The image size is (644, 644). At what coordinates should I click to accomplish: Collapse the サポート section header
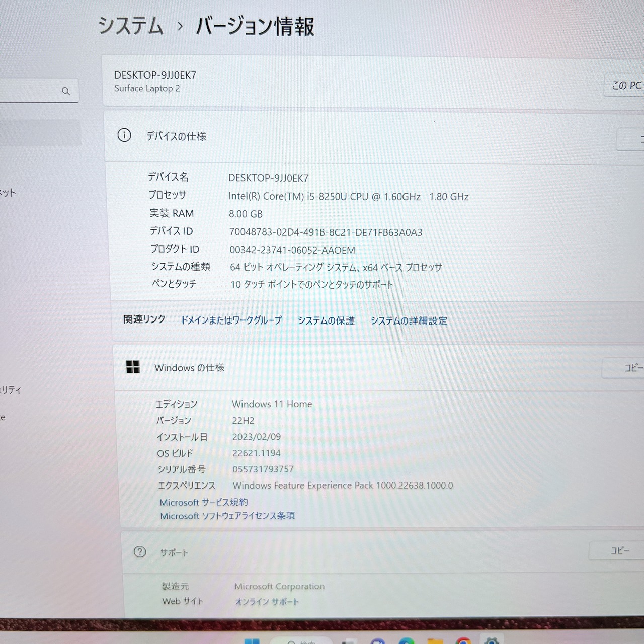coord(382,552)
